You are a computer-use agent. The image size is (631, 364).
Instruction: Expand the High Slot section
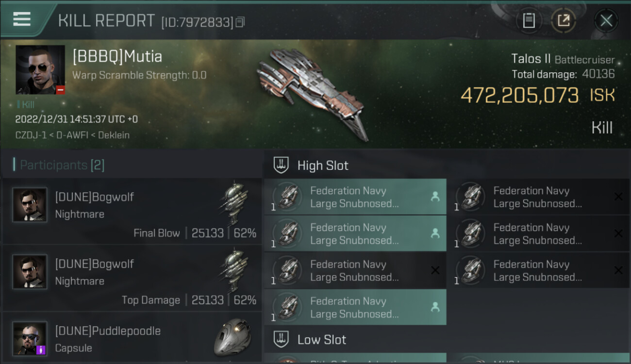[323, 165]
